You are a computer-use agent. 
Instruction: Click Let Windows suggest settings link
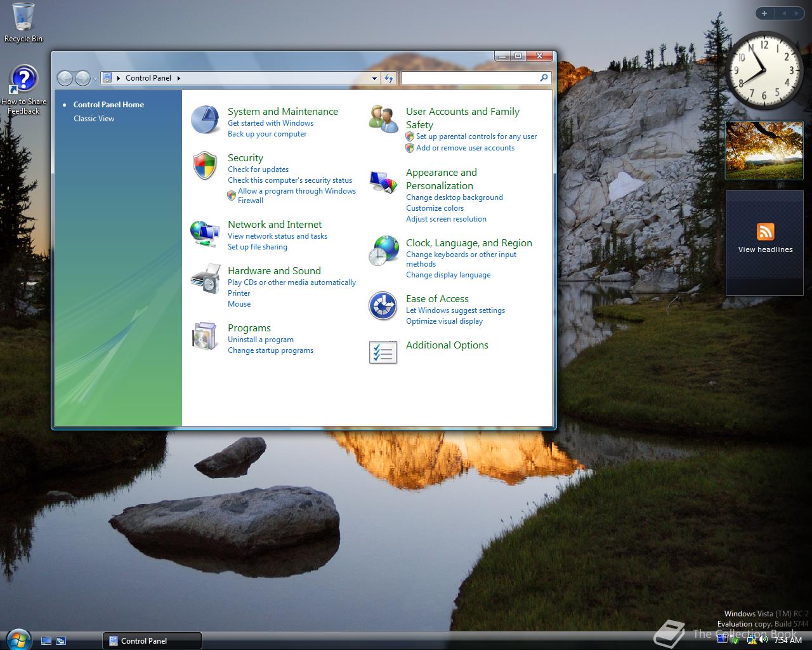coord(455,310)
